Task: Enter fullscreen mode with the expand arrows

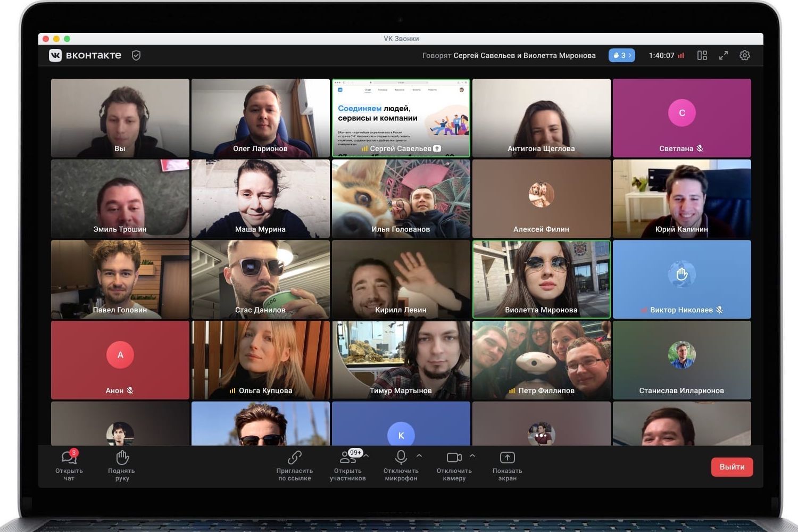Action: pos(724,55)
